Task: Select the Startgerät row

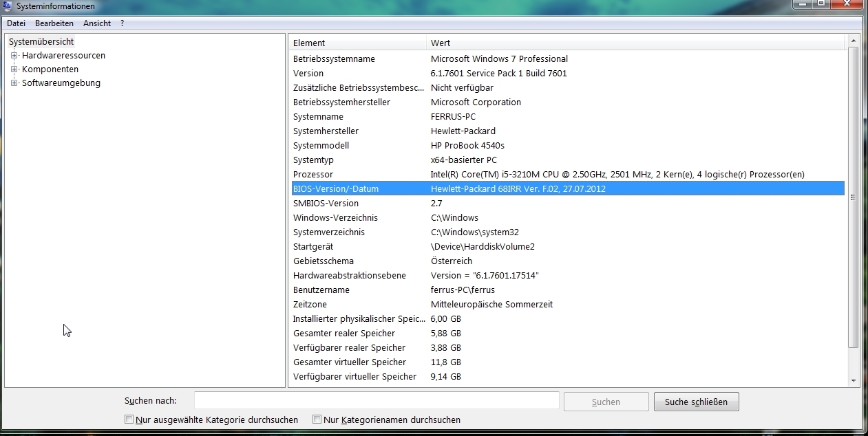Action: (x=567, y=247)
